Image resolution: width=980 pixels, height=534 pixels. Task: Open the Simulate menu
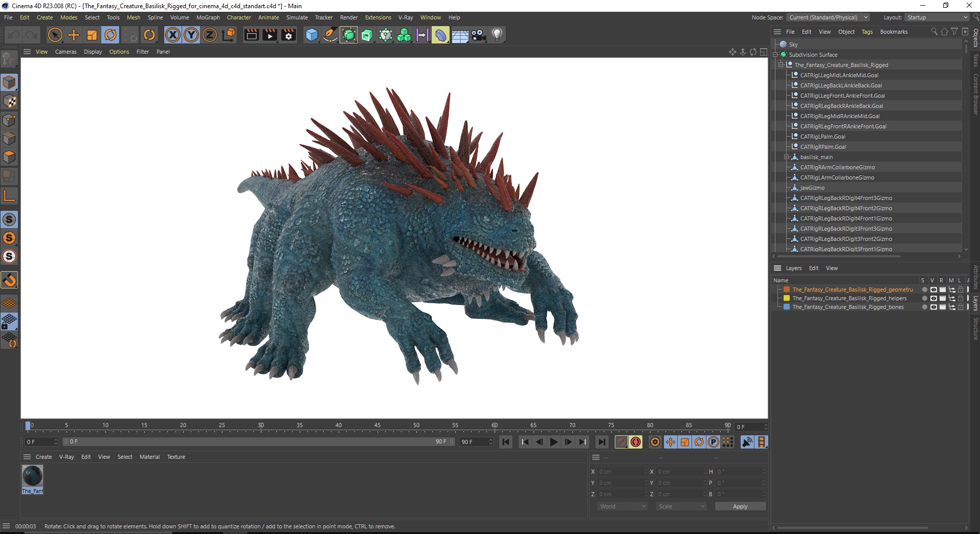coord(297,17)
